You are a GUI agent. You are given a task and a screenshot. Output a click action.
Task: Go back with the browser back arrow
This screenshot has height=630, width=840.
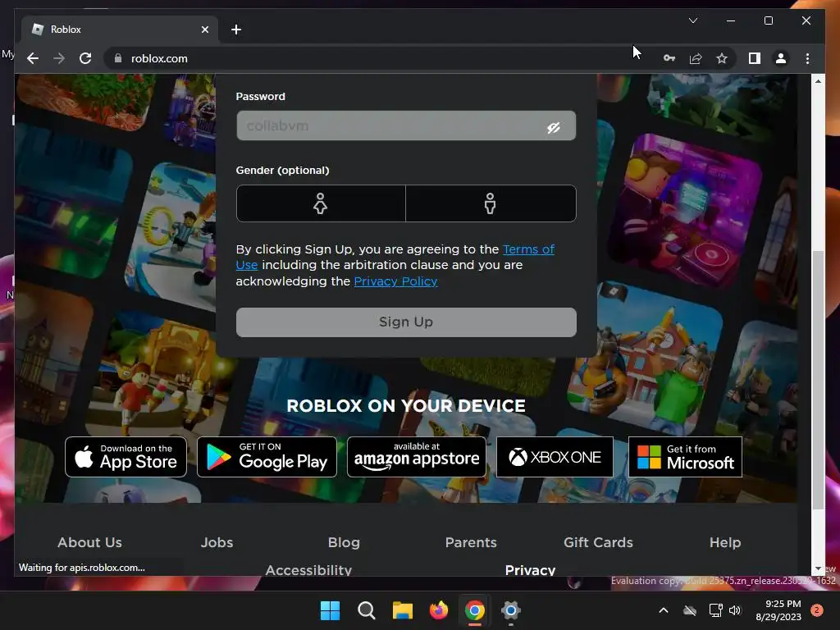pyautogui.click(x=33, y=58)
